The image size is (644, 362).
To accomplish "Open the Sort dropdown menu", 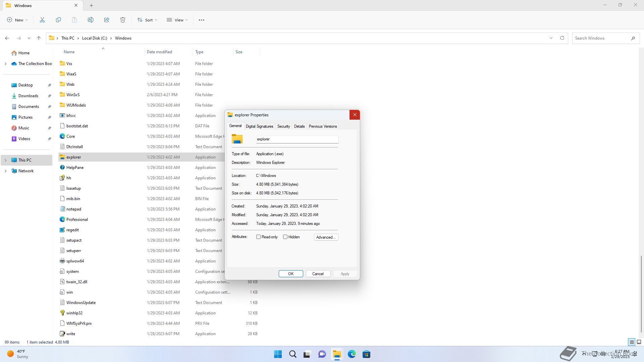I will [147, 20].
